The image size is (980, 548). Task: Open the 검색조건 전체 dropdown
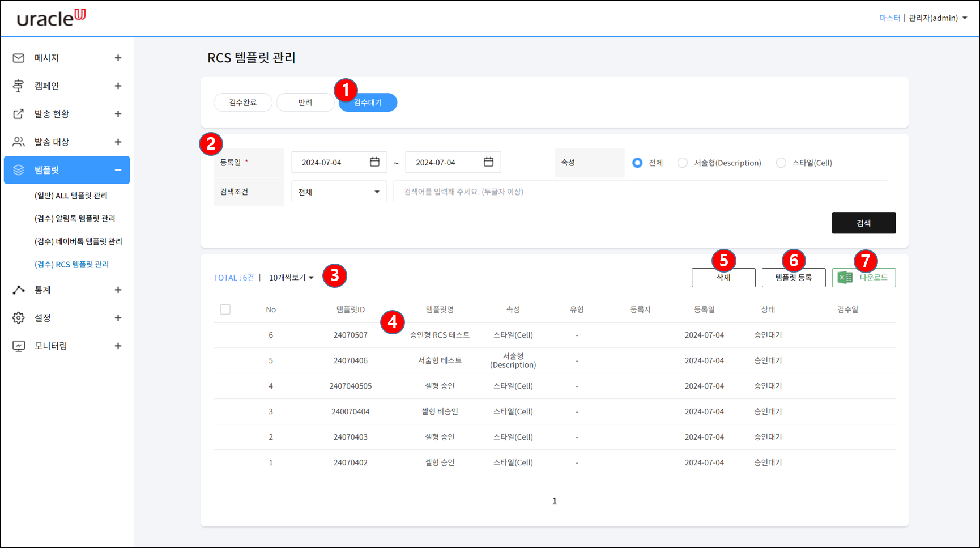point(339,192)
